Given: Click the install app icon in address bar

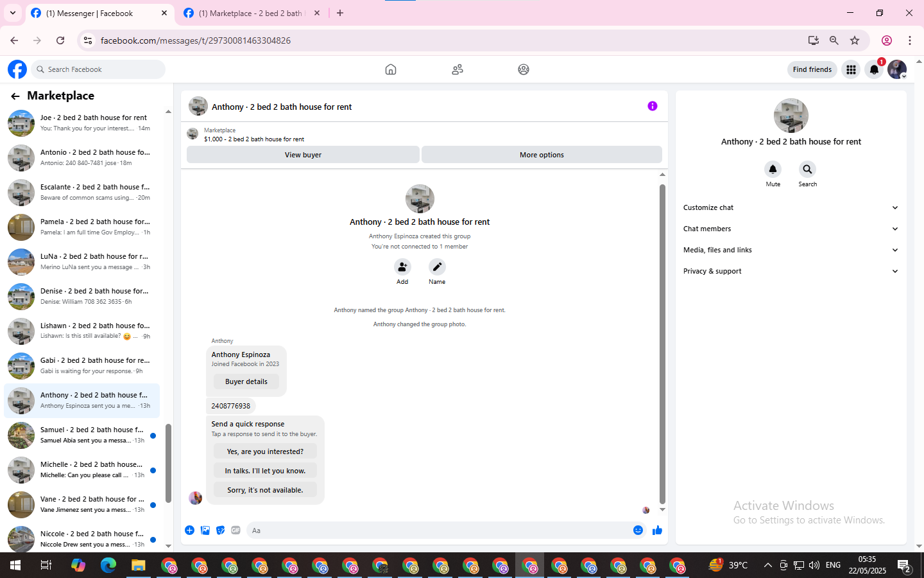Looking at the screenshot, I should click(814, 40).
